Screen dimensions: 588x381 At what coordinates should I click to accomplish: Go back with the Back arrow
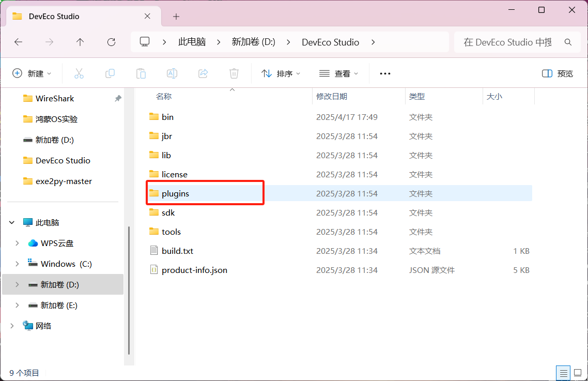tap(19, 42)
